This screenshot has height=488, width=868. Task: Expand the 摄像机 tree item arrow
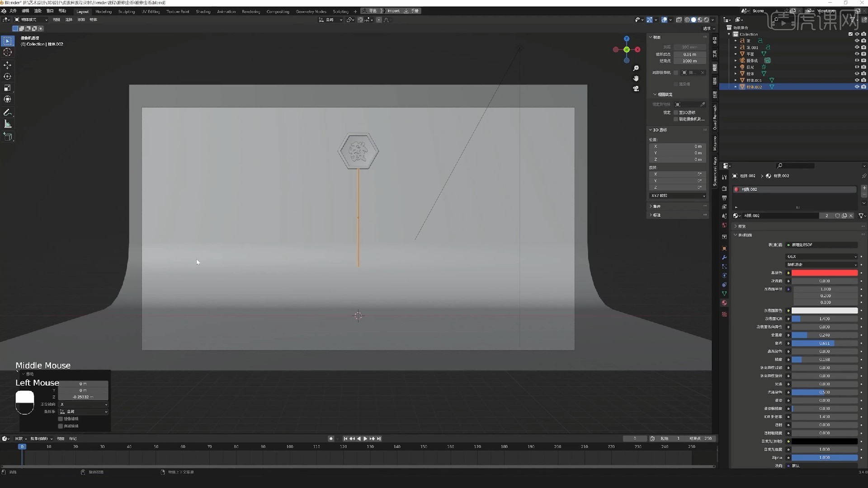pyautogui.click(x=736, y=61)
